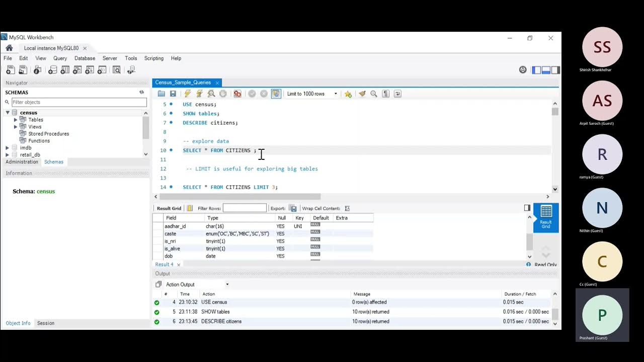
Task: Open the Server menu
Action: [110, 58]
